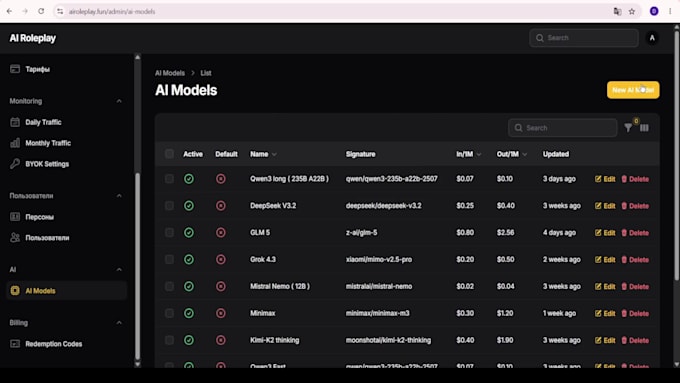The image size is (680, 383).
Task: Tick the checkbox for GLM 5 row
Action: (x=169, y=232)
